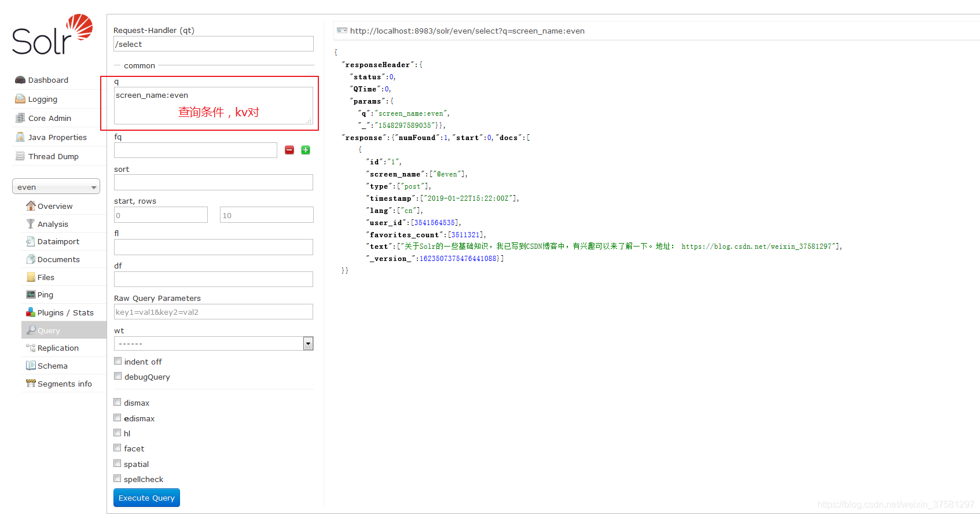Remove fq filter with red minus icon
The width and height of the screenshot is (980, 515).
pyautogui.click(x=289, y=150)
